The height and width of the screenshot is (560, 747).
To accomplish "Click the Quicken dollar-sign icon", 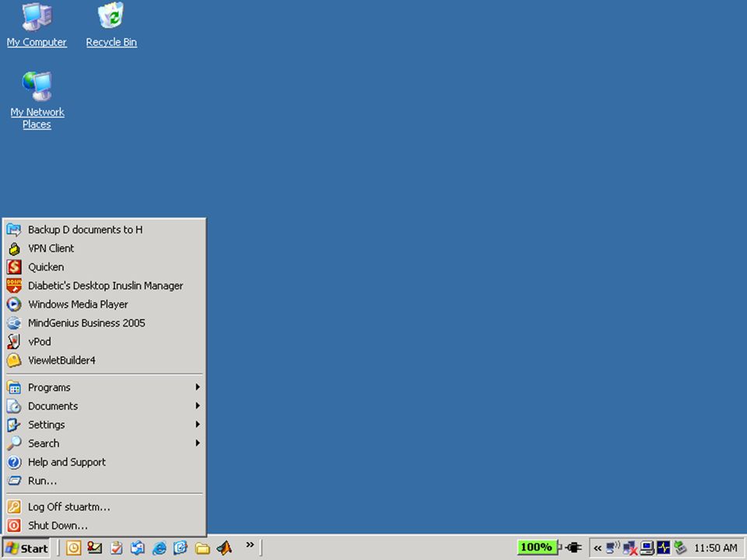I will [14, 267].
